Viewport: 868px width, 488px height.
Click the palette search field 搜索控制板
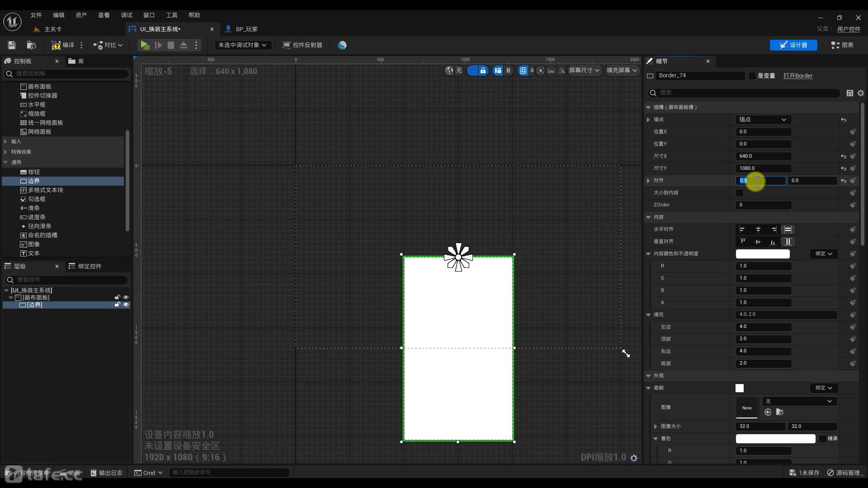[67, 73]
